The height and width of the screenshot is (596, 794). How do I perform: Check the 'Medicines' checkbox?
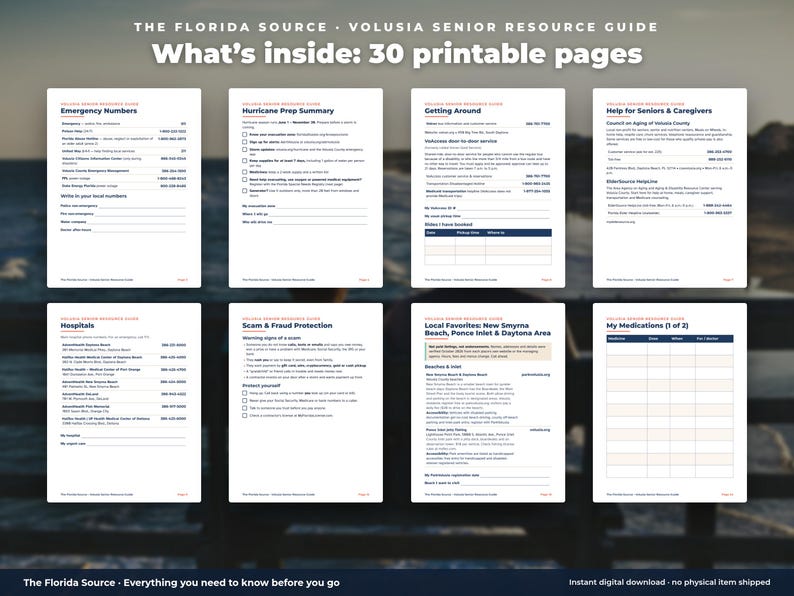[x=245, y=172]
